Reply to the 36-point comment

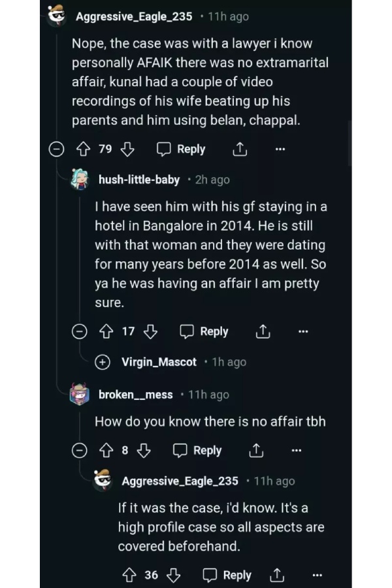click(227, 575)
